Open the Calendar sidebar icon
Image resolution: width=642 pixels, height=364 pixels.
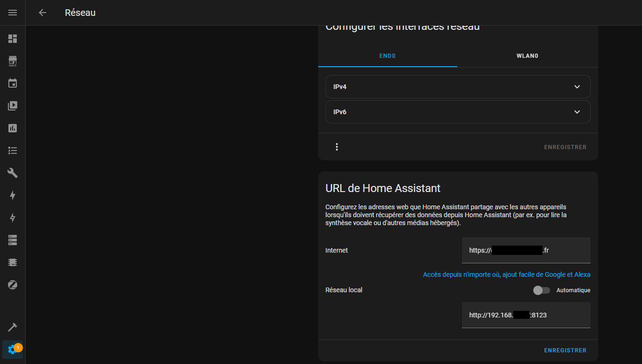coord(13,83)
